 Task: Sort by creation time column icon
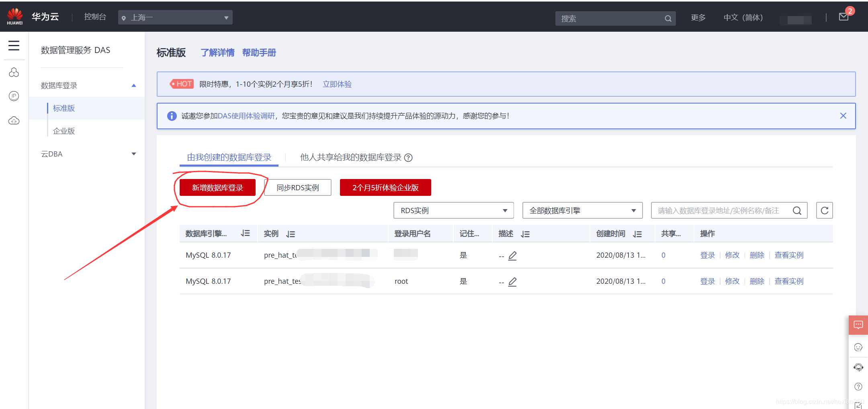637,234
